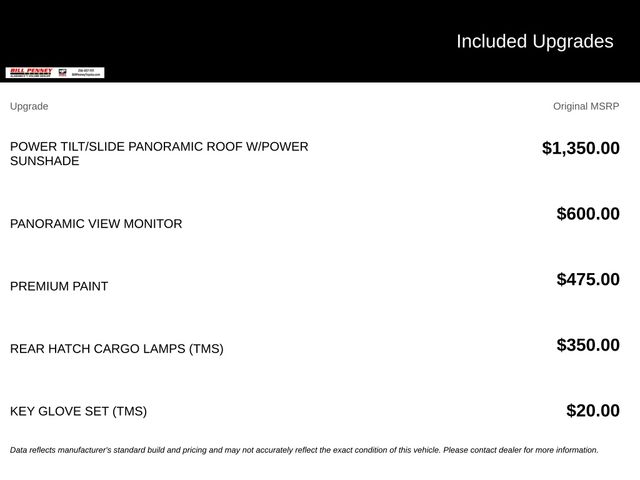Click the $475.00 price
Screen dimensions: 640x480
pos(588,279)
